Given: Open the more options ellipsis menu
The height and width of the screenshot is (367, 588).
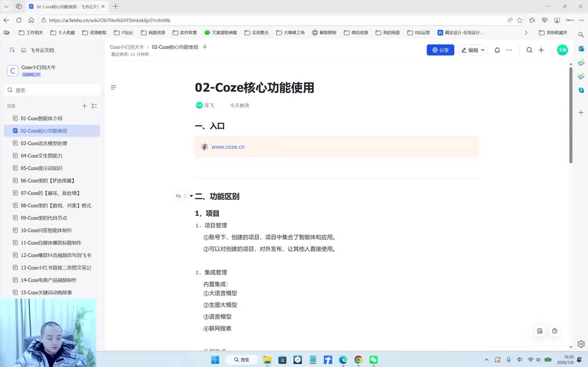Looking at the screenshot, I should click(509, 50).
